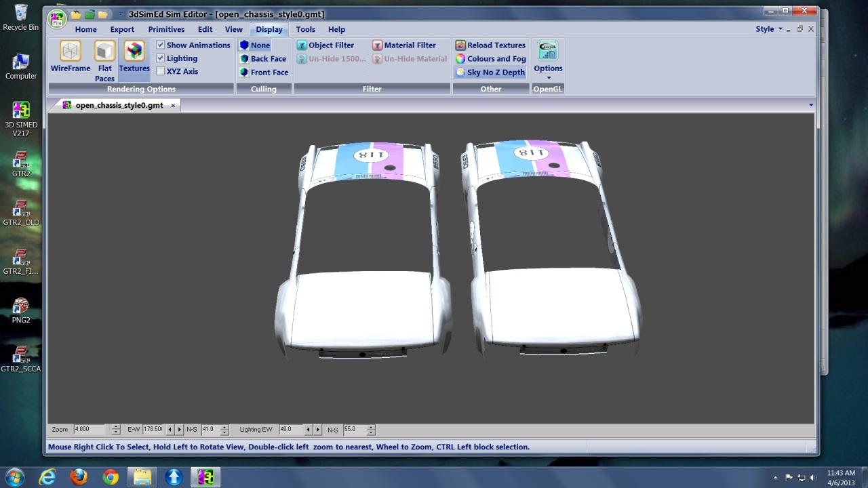Launch Chrome from taskbar
868x488 pixels.
click(111, 477)
